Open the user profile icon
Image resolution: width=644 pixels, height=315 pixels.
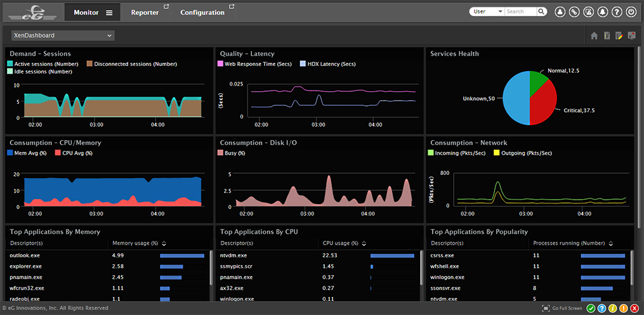tap(560, 12)
